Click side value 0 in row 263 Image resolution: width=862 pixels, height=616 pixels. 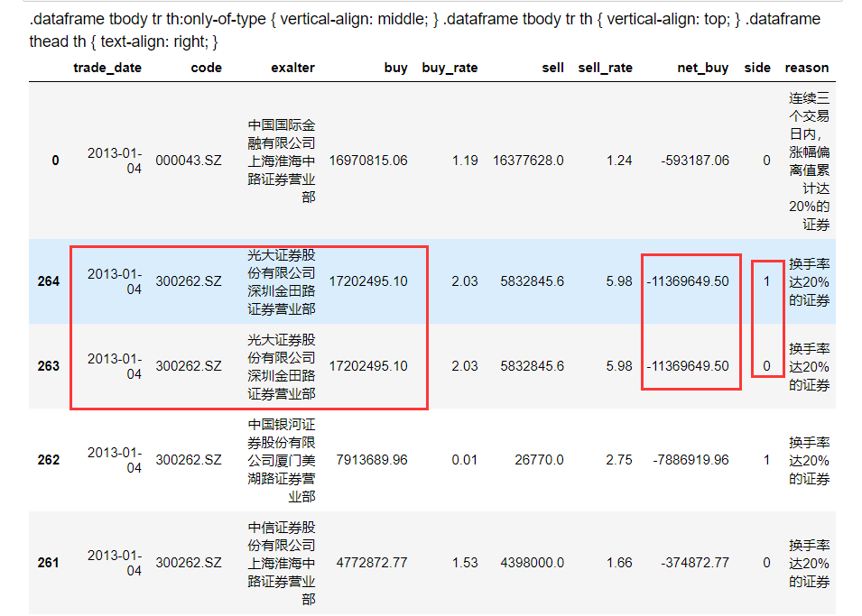click(x=766, y=366)
